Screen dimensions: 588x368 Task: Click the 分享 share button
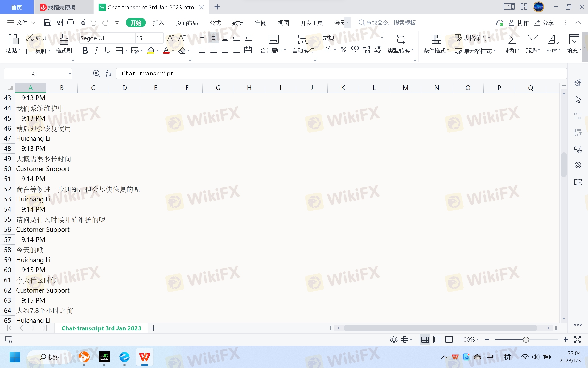pos(543,23)
